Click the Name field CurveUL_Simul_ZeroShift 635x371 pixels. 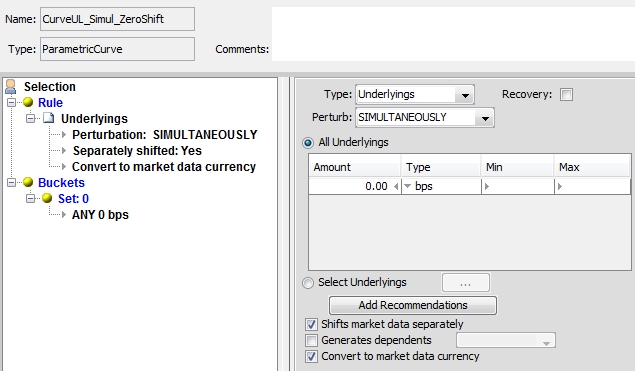[x=117, y=19]
